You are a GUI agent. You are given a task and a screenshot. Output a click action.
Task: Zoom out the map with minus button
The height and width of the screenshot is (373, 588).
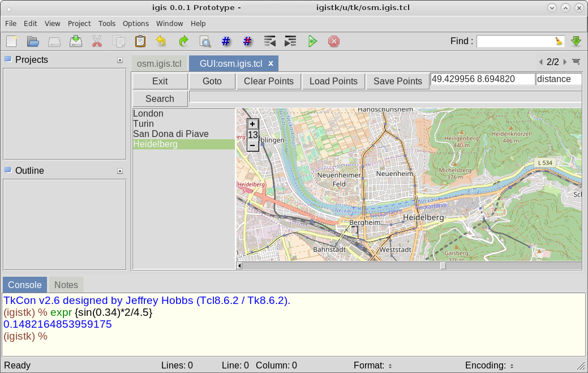[252, 145]
